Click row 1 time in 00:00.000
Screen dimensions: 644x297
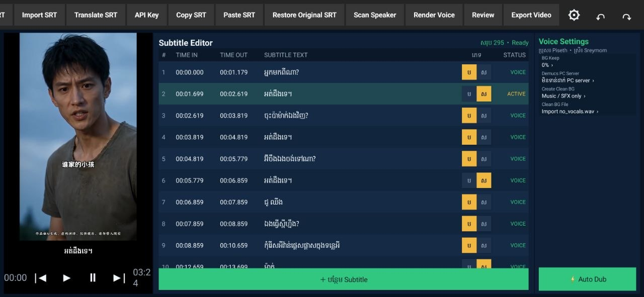(190, 72)
